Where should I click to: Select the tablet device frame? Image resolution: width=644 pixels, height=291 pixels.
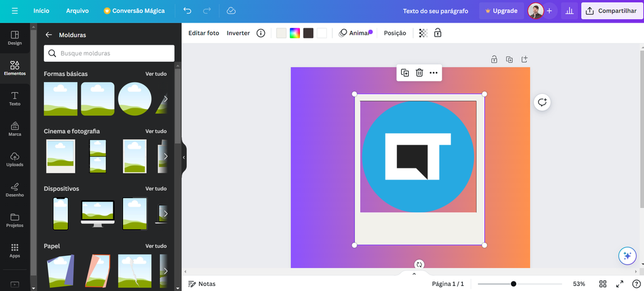[x=135, y=214]
